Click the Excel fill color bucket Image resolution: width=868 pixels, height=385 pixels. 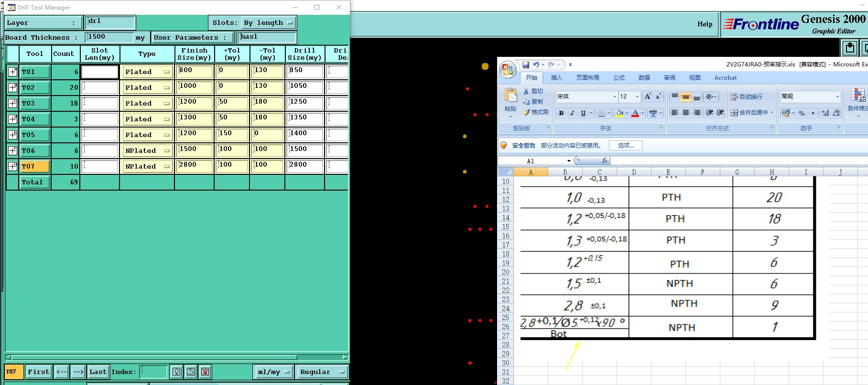pyautogui.click(x=619, y=113)
